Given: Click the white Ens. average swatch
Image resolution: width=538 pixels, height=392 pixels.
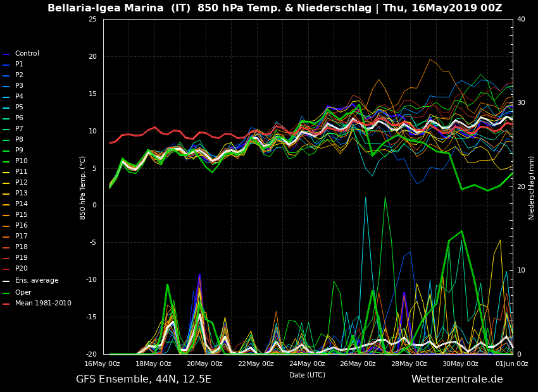Looking at the screenshot, I should pos(6,281).
